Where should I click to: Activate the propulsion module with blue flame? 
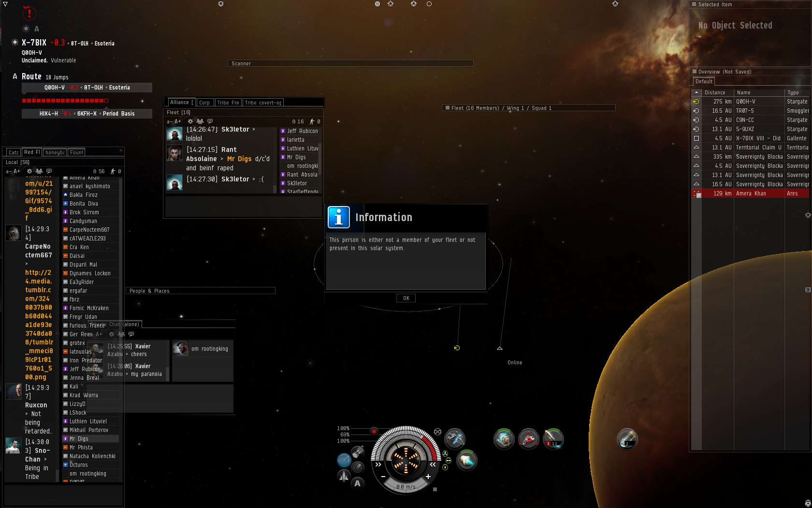[x=466, y=460]
